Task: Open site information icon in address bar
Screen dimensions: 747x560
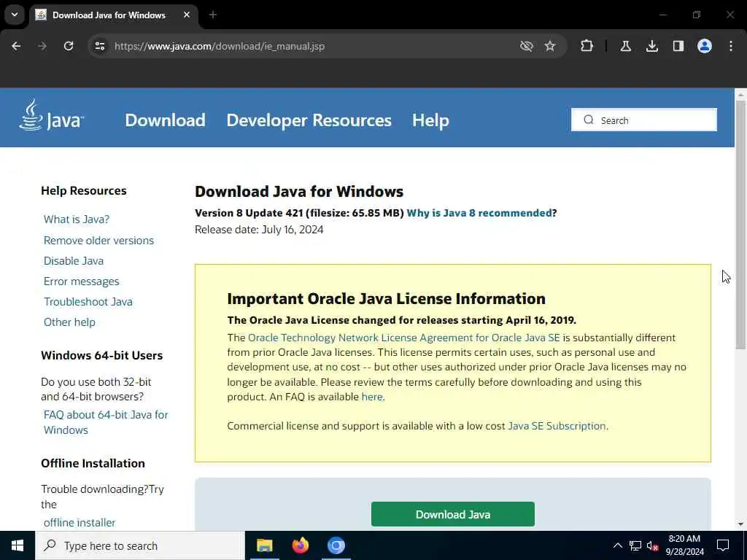Action: (99, 46)
